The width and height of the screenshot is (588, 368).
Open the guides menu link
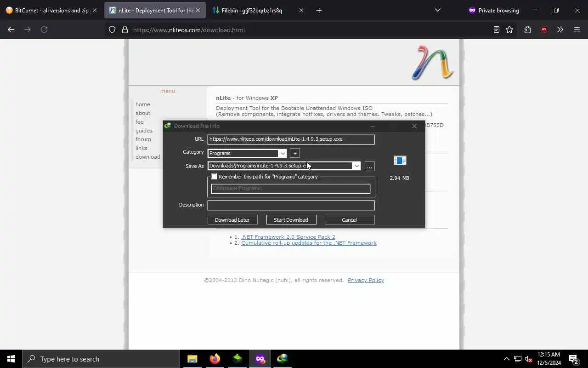pyautogui.click(x=144, y=131)
